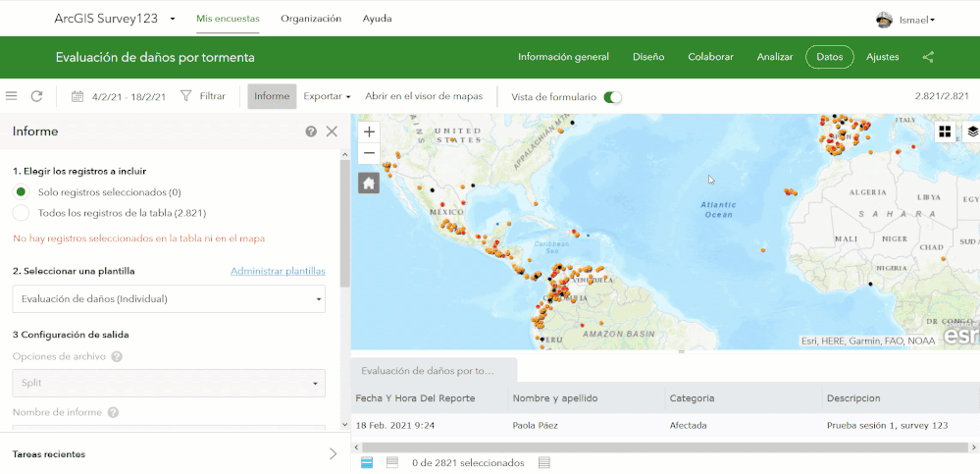Toggle the Vista de formulario switch
The image size is (980, 474).
click(613, 97)
